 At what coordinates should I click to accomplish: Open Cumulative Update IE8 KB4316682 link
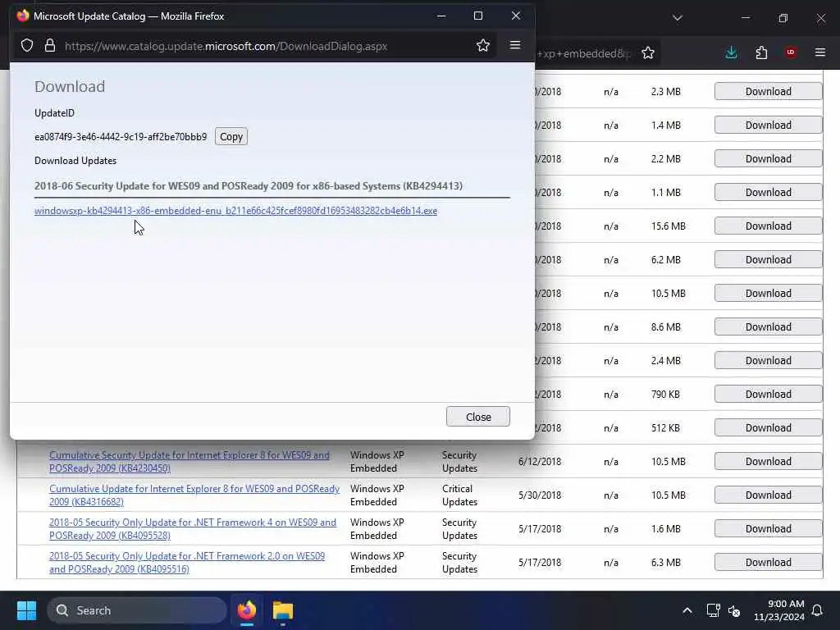pos(194,495)
